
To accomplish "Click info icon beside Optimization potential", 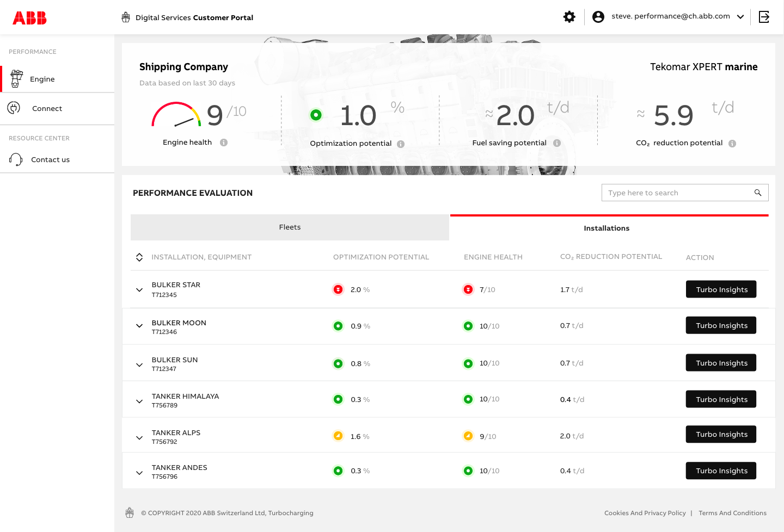I will point(401,144).
